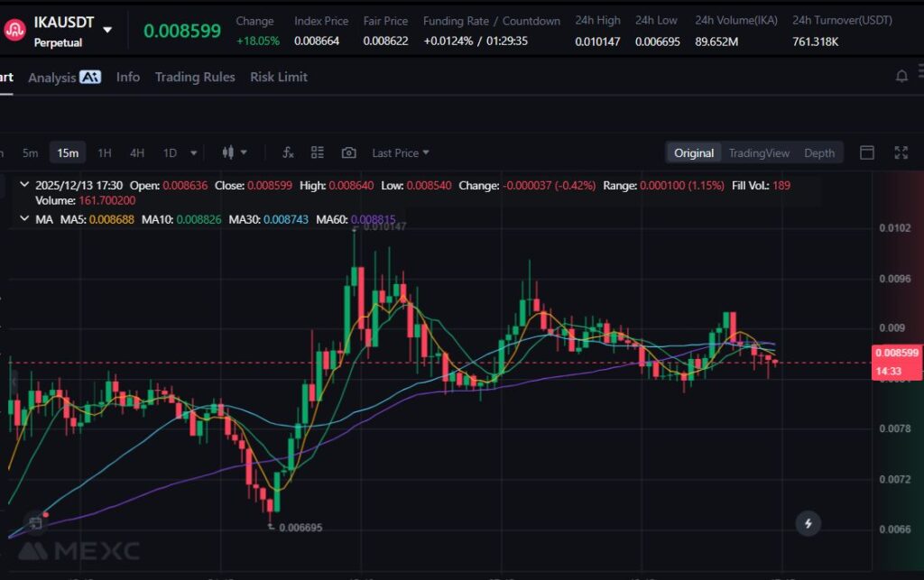
Task: Collapse the MA indicator legend row
Action: [23, 219]
